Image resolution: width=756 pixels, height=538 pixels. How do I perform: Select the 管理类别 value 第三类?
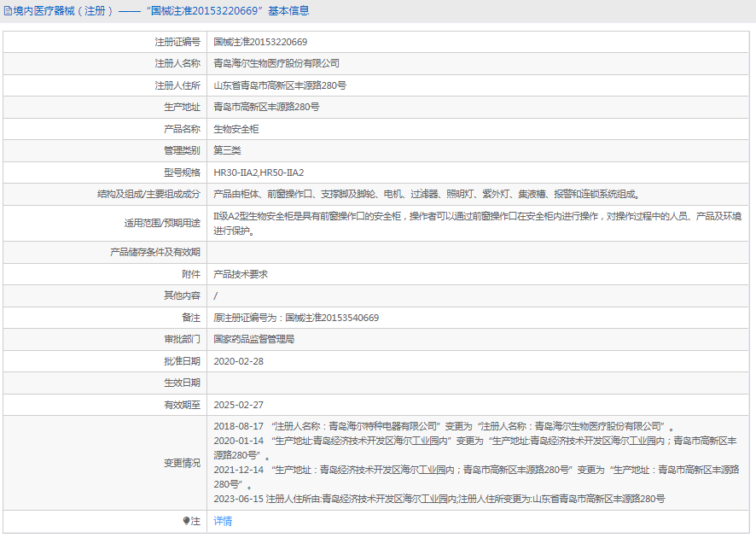click(x=228, y=150)
